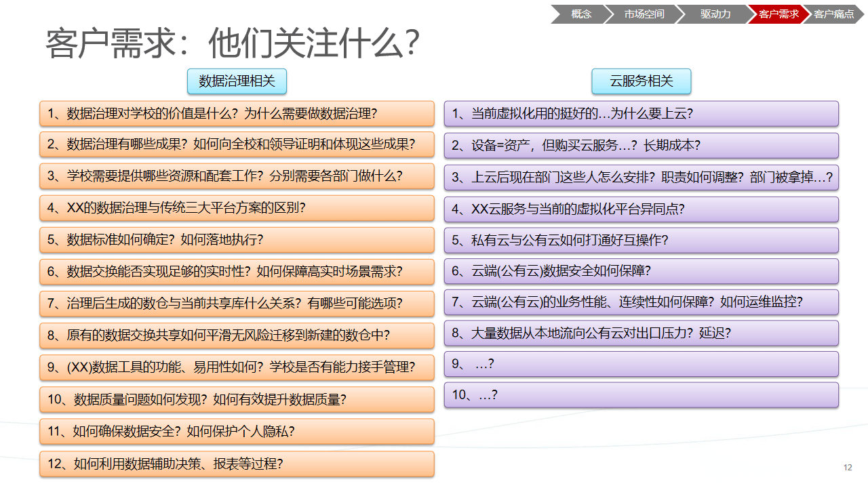This screenshot has width=868, height=488.
Task: Click row 7、云端(公有云)的业务性能、连续性如何保障
Action: (642, 302)
